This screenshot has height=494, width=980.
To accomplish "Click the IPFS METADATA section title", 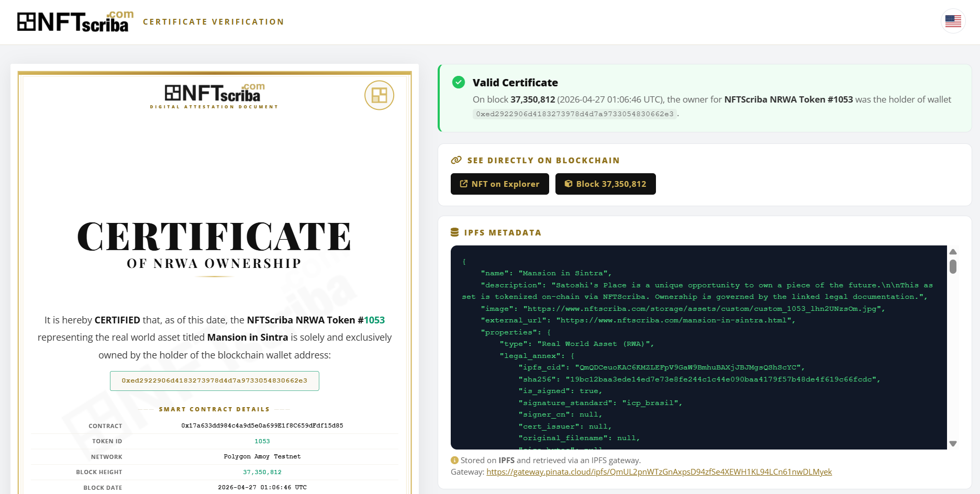I will [503, 232].
